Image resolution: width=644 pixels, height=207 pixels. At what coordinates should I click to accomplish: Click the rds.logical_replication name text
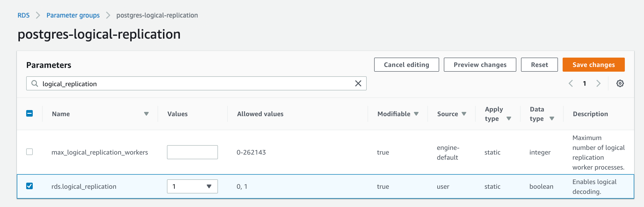(84, 186)
